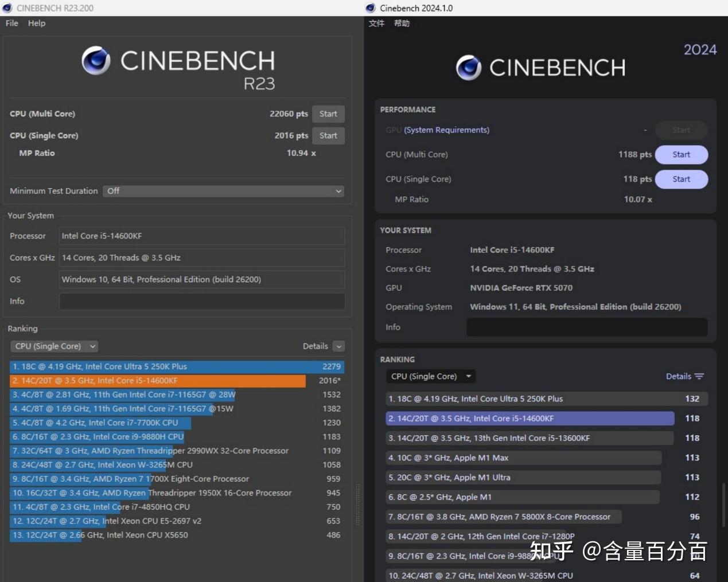Select R23 highlighted row Intel Core i5-14600KF
The image size is (728, 582).
(x=177, y=381)
